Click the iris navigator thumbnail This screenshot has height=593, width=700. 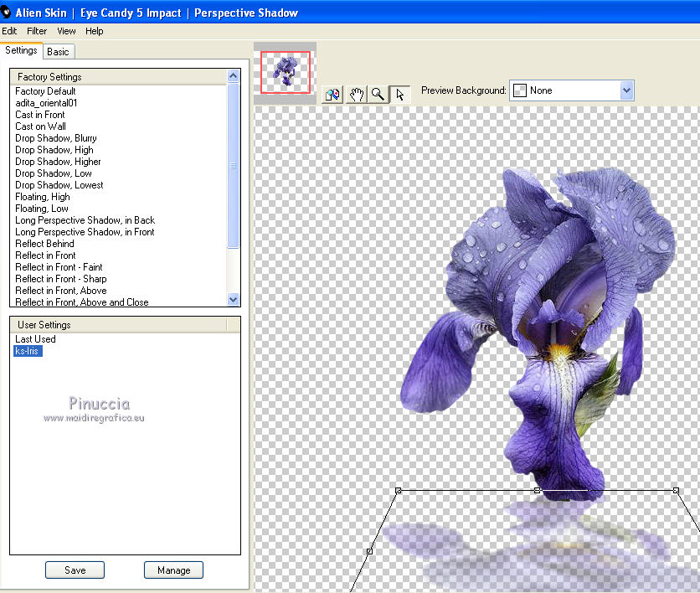click(286, 72)
